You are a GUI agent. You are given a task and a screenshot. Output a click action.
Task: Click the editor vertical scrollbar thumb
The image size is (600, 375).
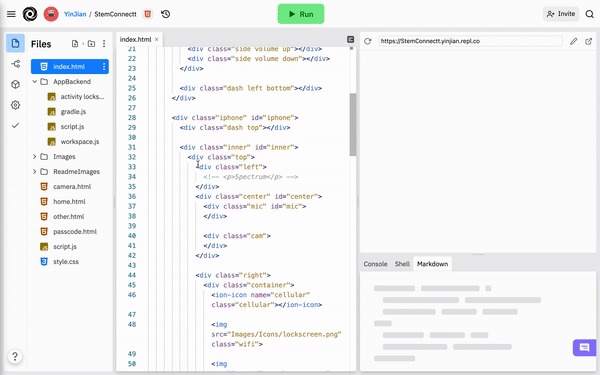tap(352, 124)
